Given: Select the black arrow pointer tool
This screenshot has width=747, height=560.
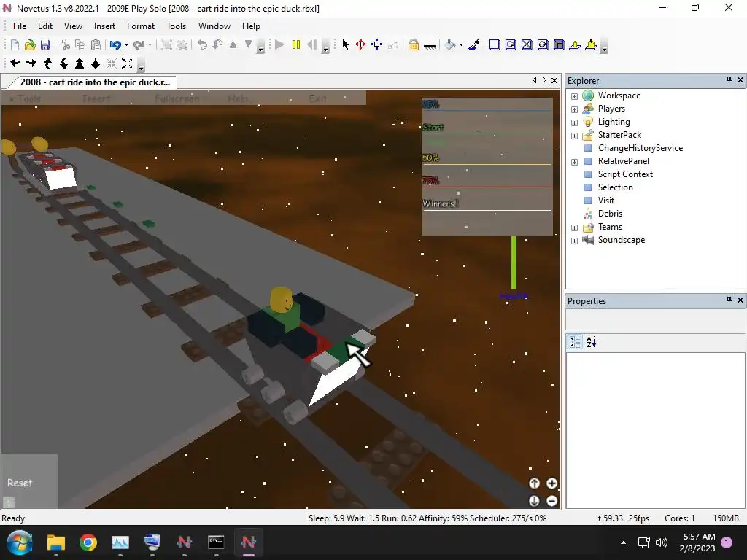Looking at the screenshot, I should click(345, 44).
